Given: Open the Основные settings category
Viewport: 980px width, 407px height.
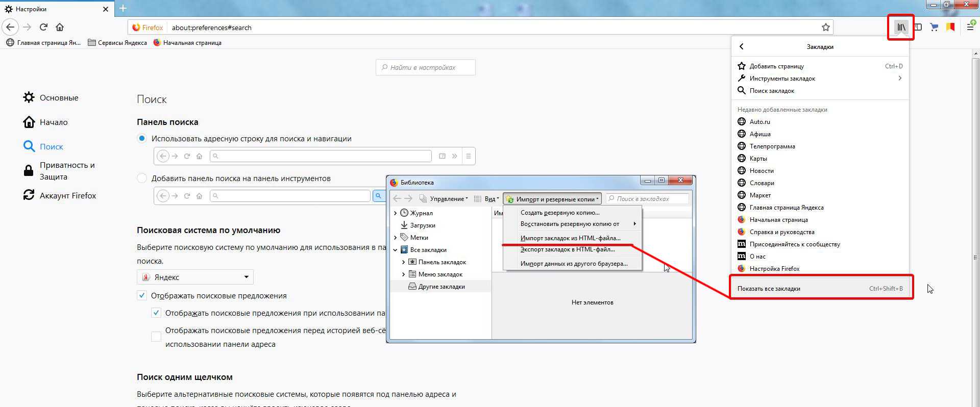Looking at the screenshot, I should [x=51, y=97].
